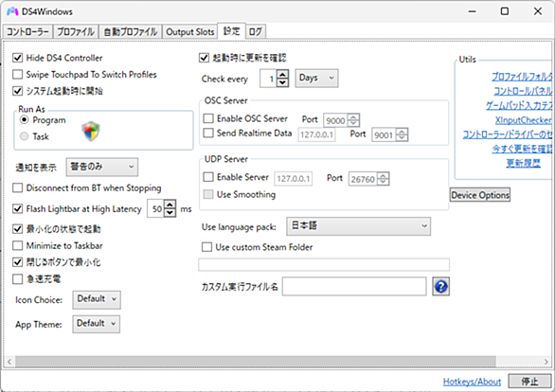The width and height of the screenshot is (555, 392).
Task: Open the 通知を表示 dropdown
Action: click(x=102, y=167)
